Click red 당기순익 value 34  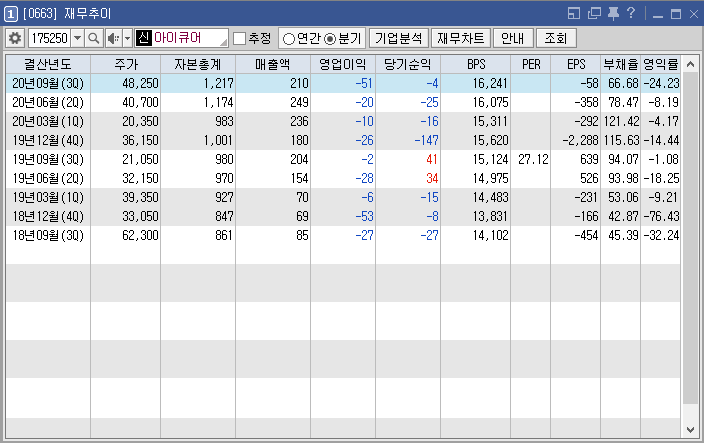432,179
